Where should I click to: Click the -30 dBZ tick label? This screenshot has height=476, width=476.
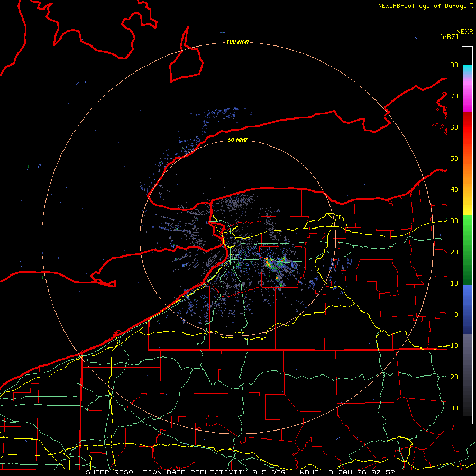[x=452, y=408]
